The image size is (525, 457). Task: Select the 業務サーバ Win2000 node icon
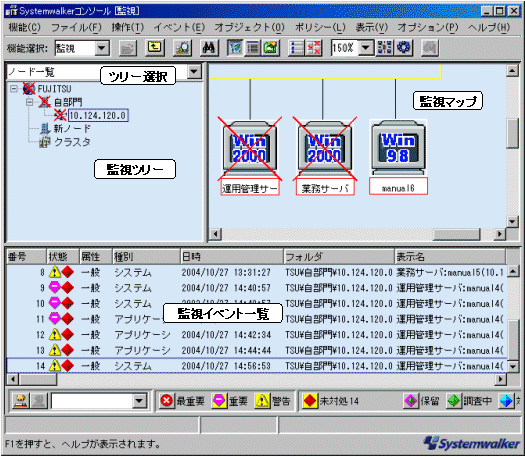(324, 148)
